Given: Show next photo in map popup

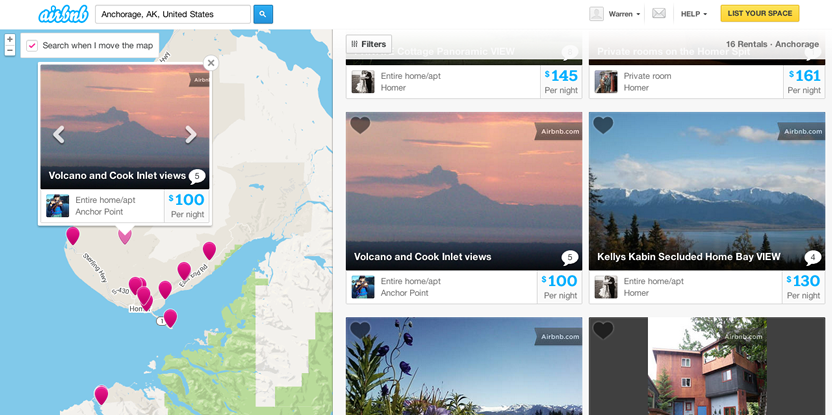Looking at the screenshot, I should click(x=191, y=134).
